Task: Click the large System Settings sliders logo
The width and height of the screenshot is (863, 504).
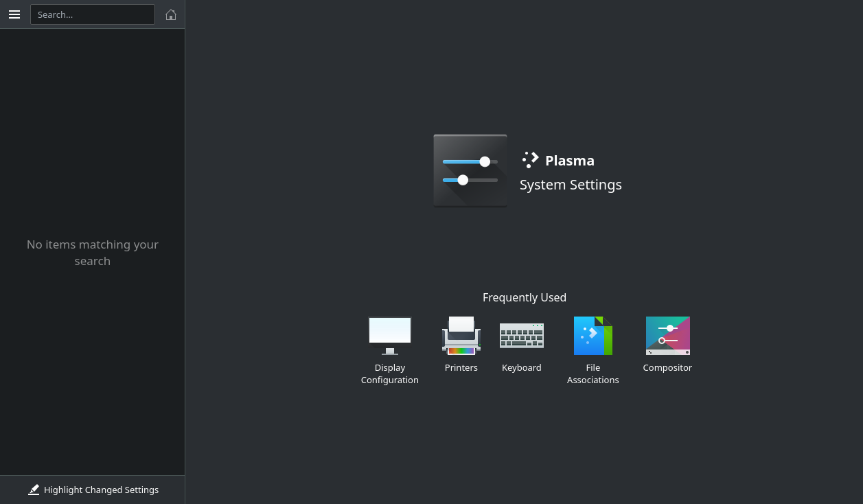Action: pos(470,170)
